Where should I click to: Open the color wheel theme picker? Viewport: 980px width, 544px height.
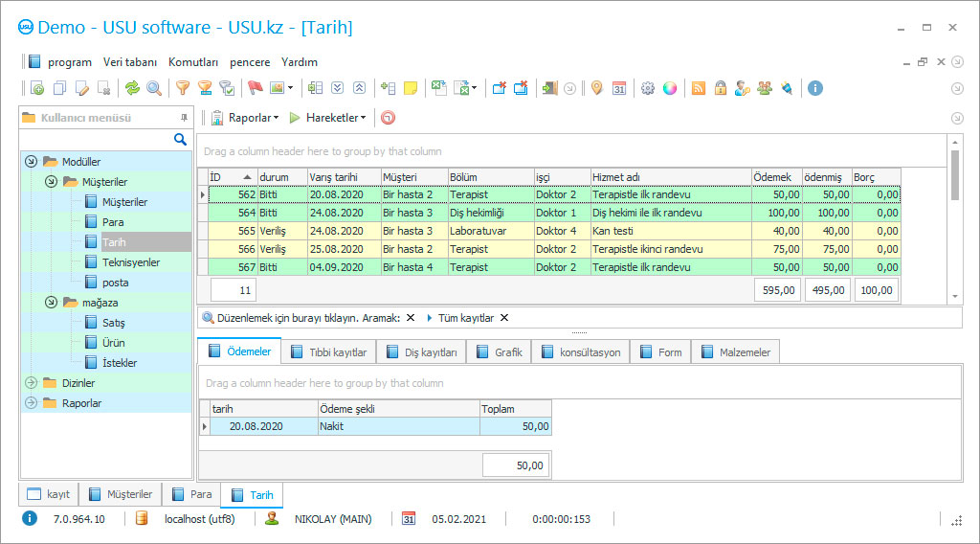coord(670,88)
